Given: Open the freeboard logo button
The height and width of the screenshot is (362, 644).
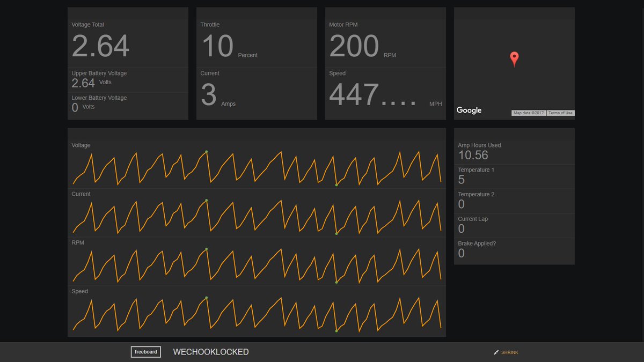Looking at the screenshot, I should [145, 352].
